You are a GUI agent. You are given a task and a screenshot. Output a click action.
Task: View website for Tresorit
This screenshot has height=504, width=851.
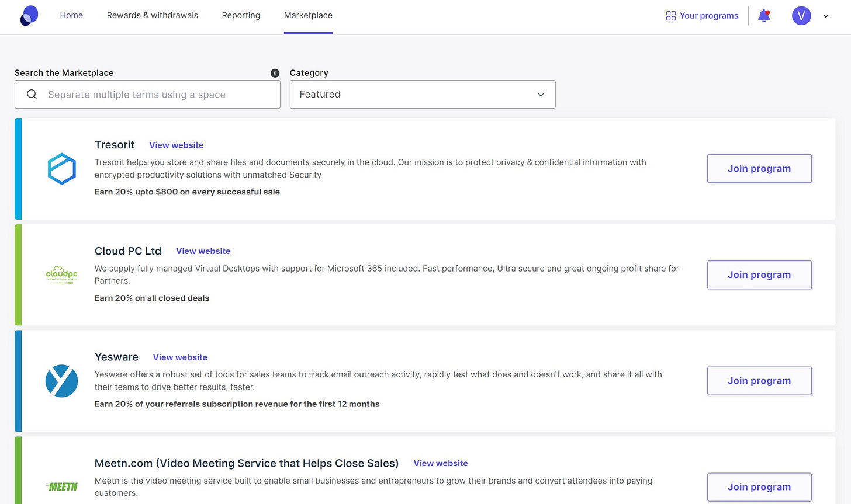(x=177, y=145)
